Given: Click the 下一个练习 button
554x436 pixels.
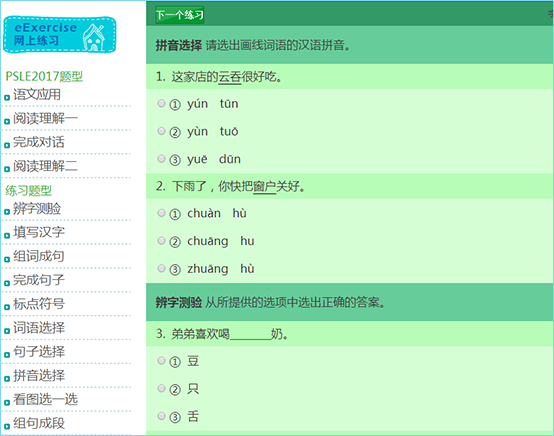Looking at the screenshot, I should 180,15.
